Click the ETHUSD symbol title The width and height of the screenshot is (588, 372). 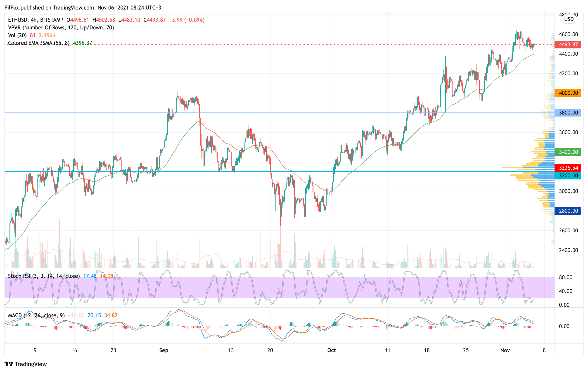pos(17,20)
